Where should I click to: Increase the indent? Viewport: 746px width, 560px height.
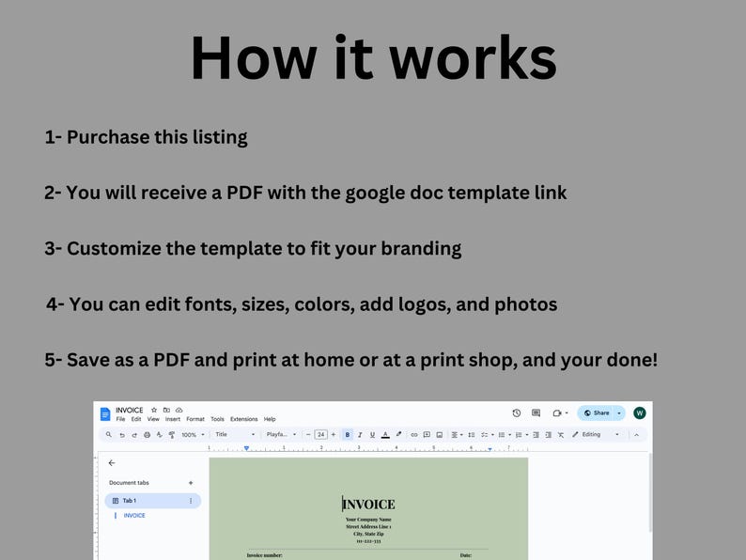[x=549, y=435]
